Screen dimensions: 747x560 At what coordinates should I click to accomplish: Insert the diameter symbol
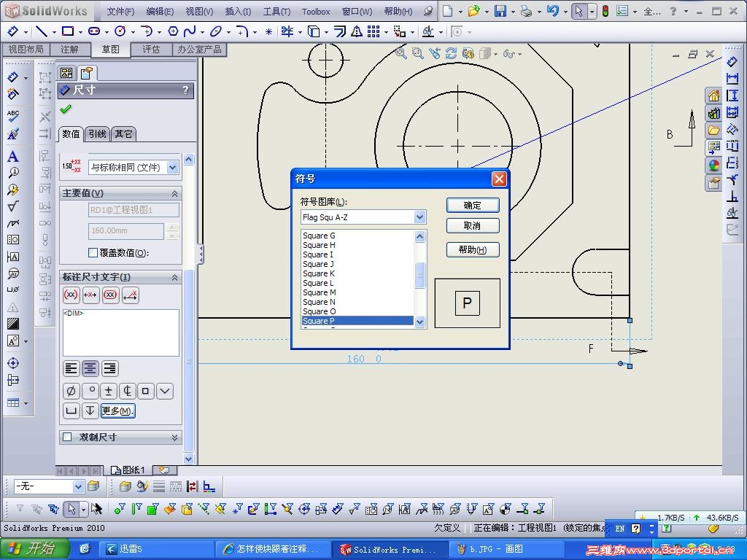pos(71,391)
